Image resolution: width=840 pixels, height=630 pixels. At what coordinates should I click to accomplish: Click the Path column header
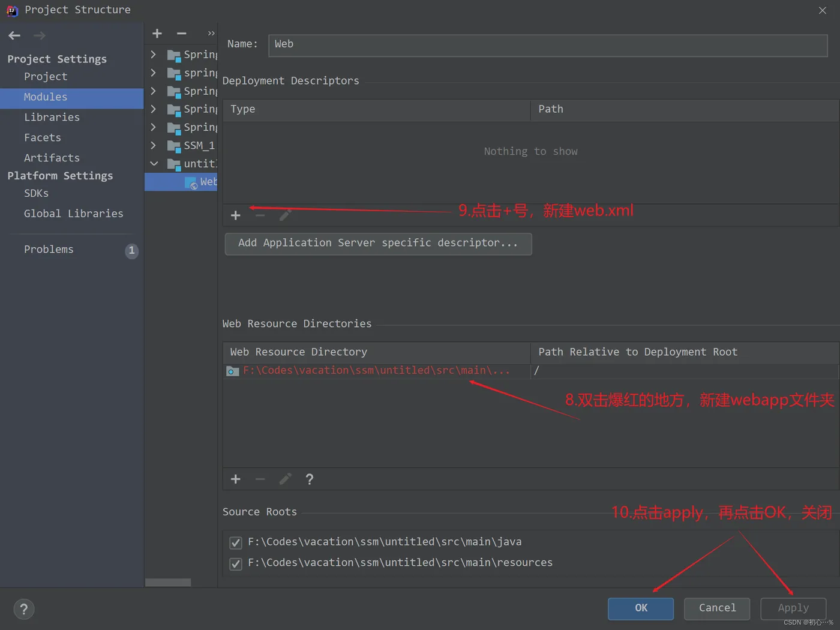pos(685,110)
